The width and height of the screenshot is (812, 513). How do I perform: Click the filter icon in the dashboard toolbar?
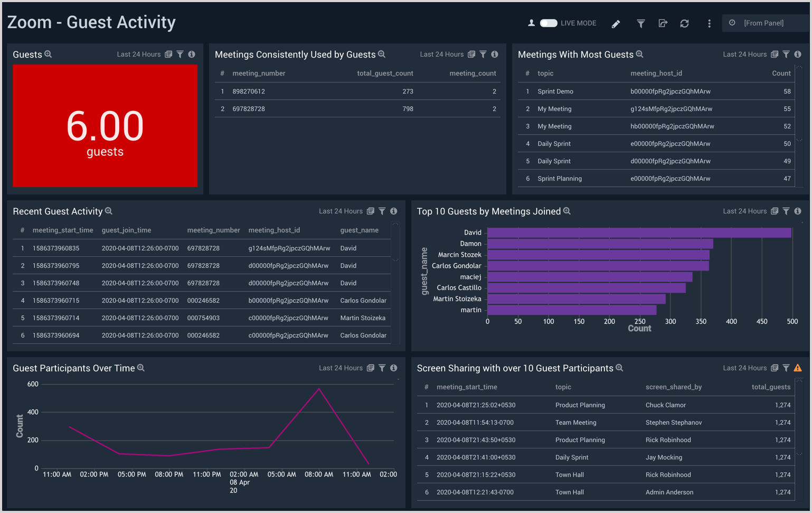(x=640, y=24)
